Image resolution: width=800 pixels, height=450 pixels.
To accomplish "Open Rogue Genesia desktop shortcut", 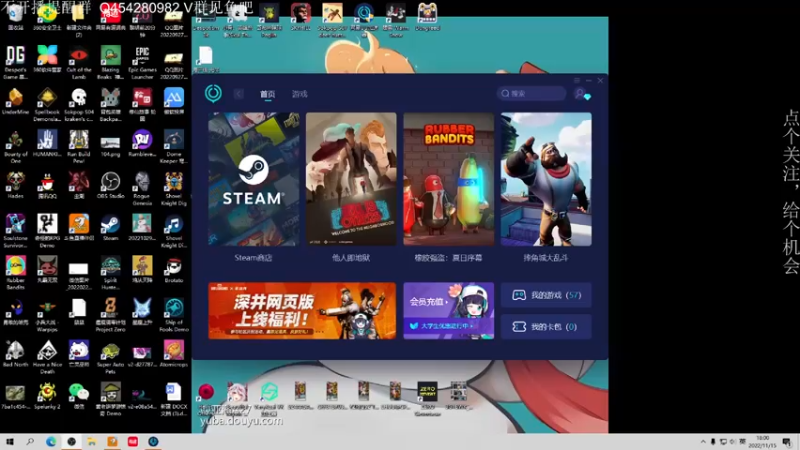I will (x=142, y=189).
